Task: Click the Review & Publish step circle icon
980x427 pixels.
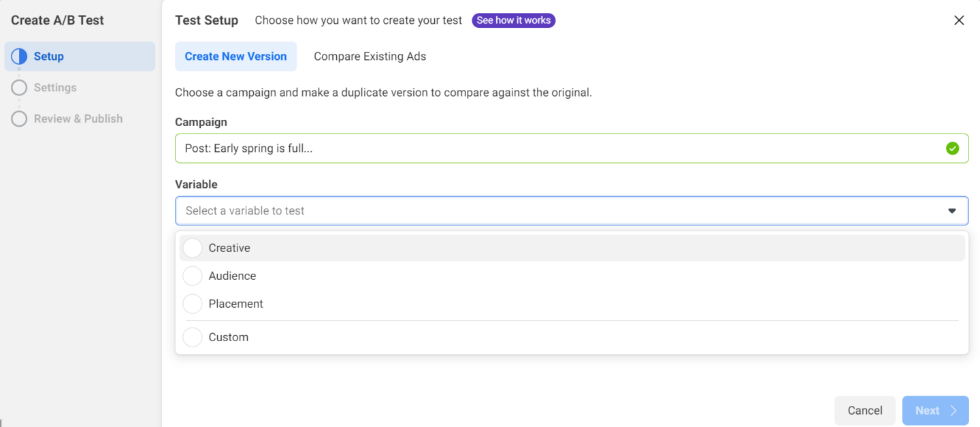Action: (19, 118)
